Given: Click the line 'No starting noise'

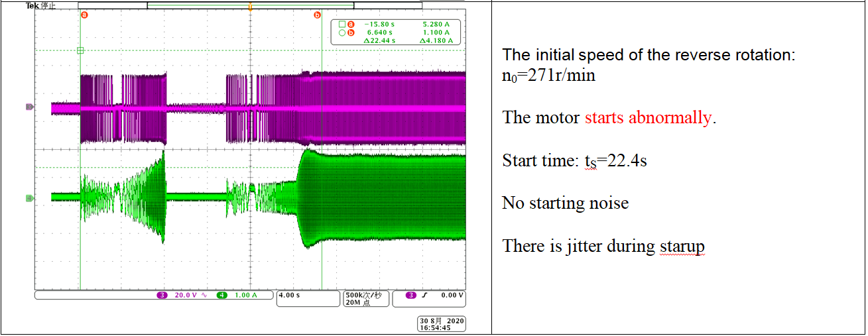Looking at the screenshot, I should (565, 203).
